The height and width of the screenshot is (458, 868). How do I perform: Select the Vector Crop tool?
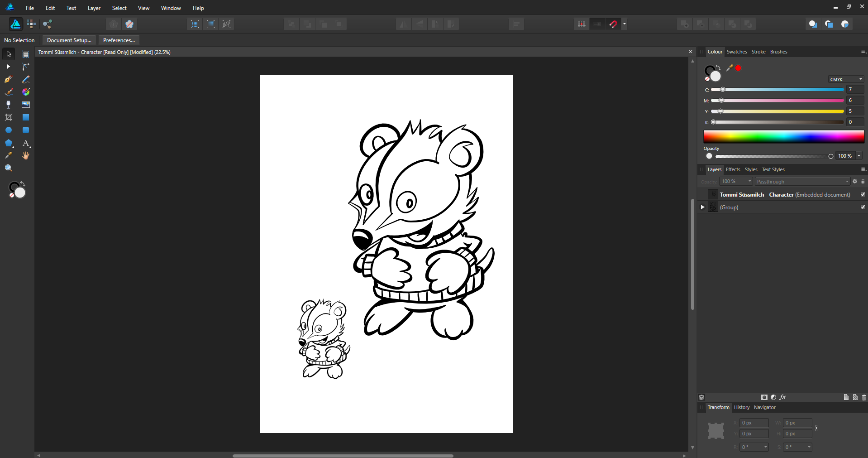tap(9, 117)
